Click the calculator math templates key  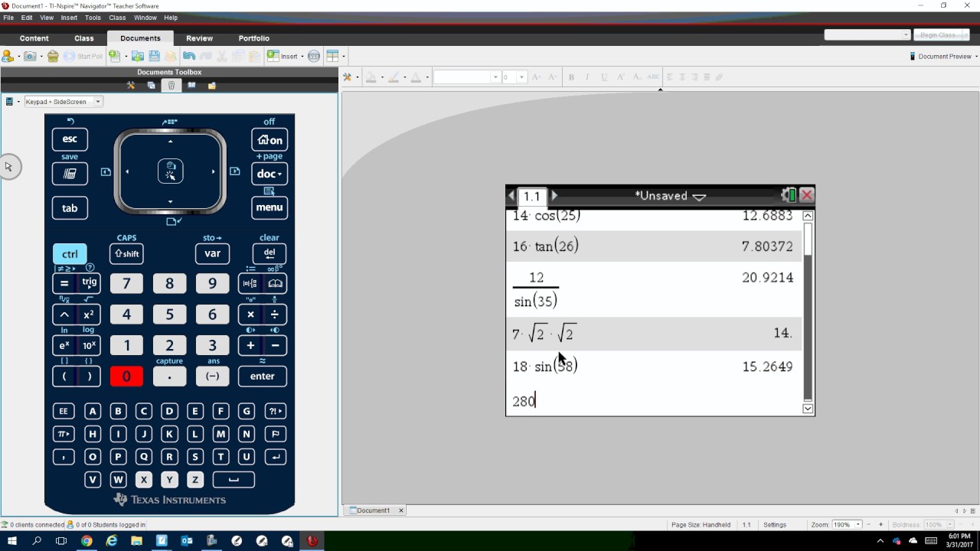click(x=250, y=283)
